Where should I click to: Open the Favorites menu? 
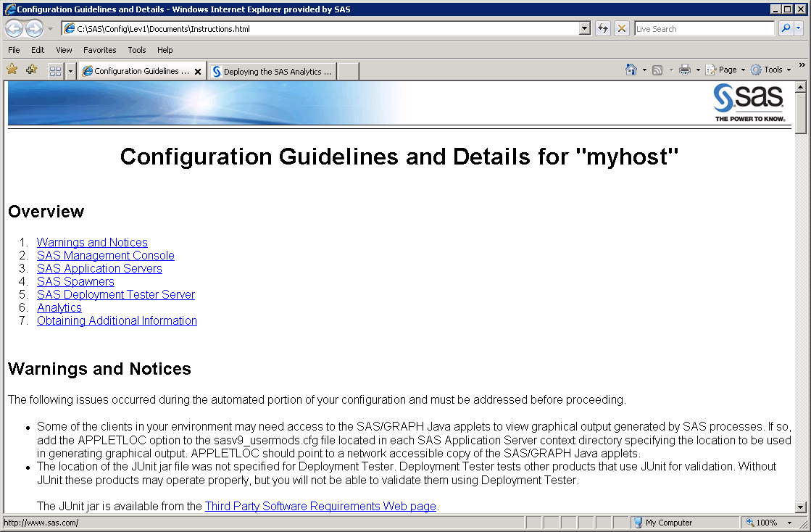[x=99, y=50]
